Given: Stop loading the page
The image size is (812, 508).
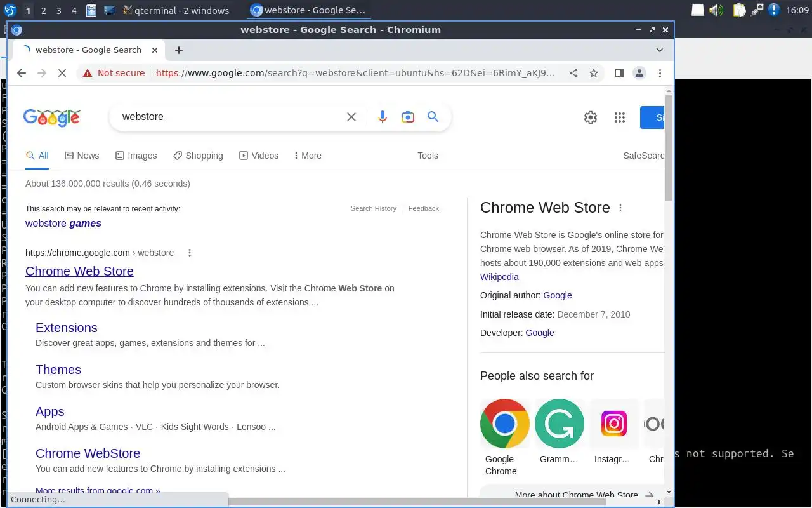Looking at the screenshot, I should [62, 73].
